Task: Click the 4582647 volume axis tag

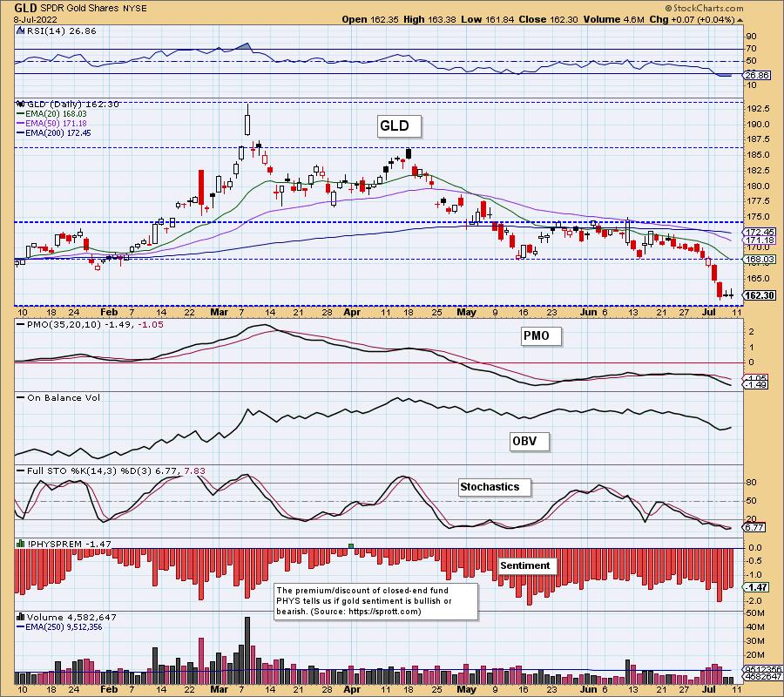Action: coord(763,676)
